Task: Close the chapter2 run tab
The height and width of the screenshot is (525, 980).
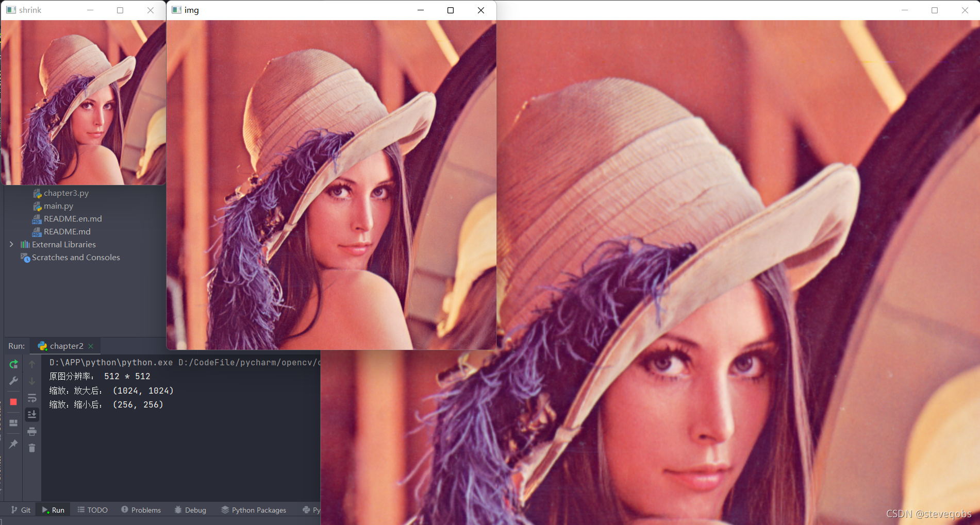Action: pos(91,346)
